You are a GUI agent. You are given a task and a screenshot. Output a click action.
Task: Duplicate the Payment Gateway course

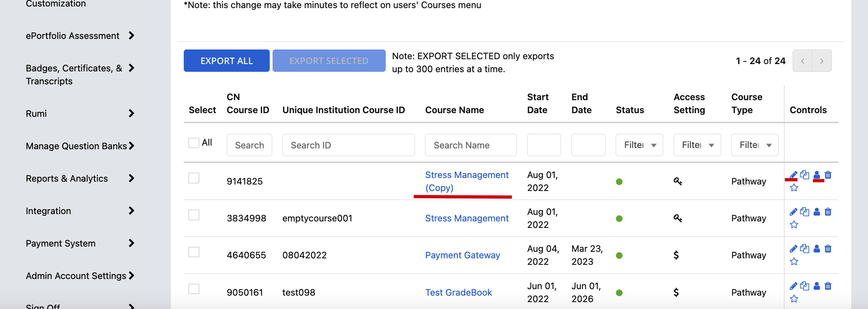coord(805,249)
